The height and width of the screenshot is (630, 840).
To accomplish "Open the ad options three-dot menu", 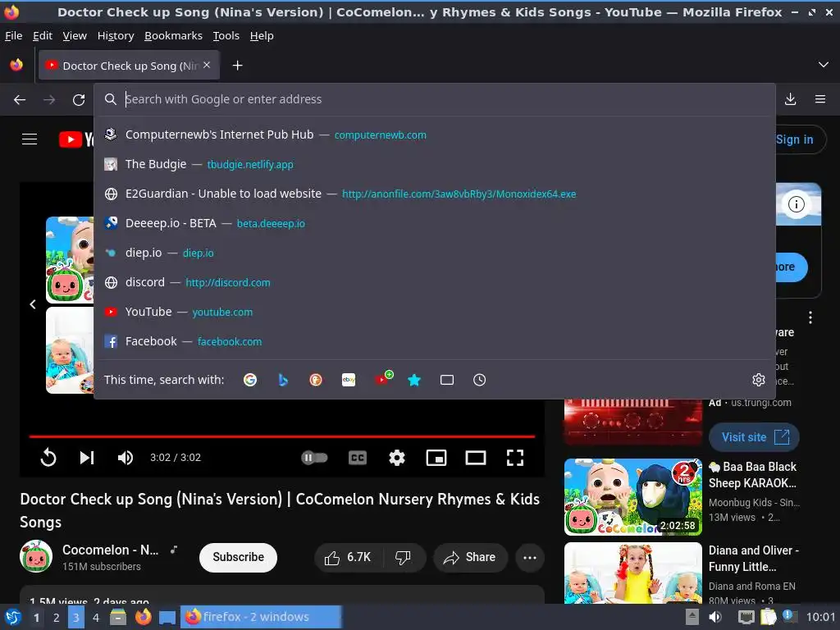I will click(x=810, y=317).
